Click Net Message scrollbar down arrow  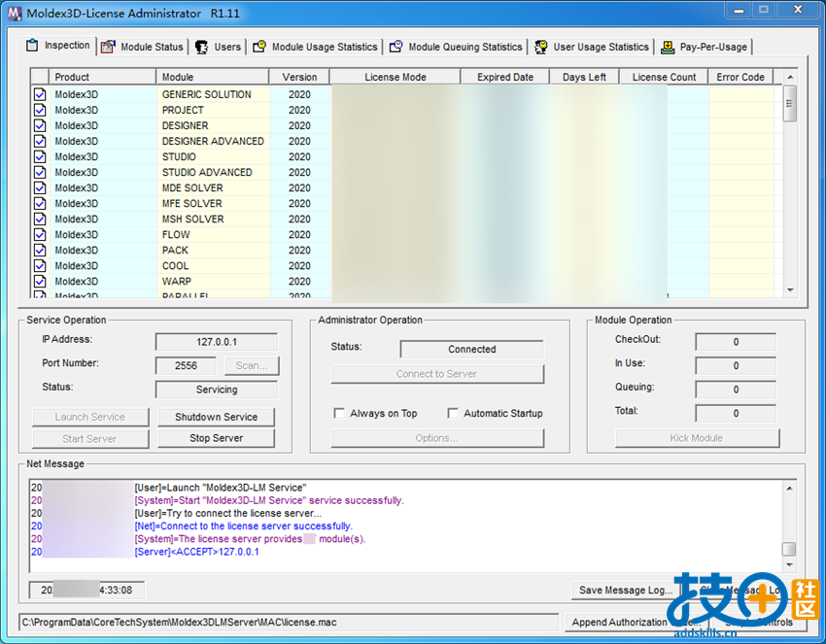(789, 564)
